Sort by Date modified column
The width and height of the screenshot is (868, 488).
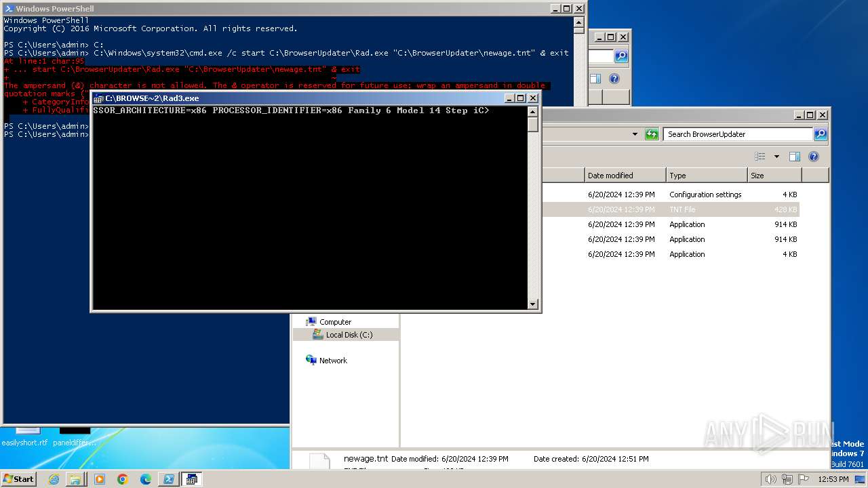click(x=625, y=176)
